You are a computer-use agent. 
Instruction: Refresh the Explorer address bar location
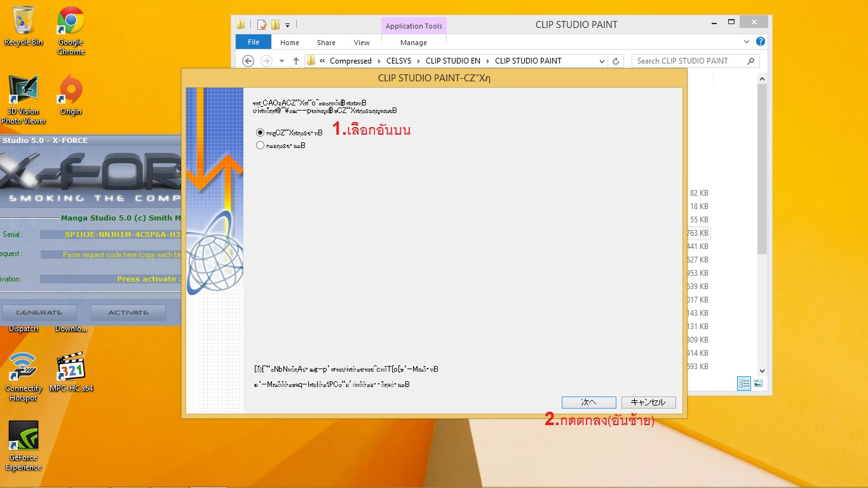pos(615,61)
